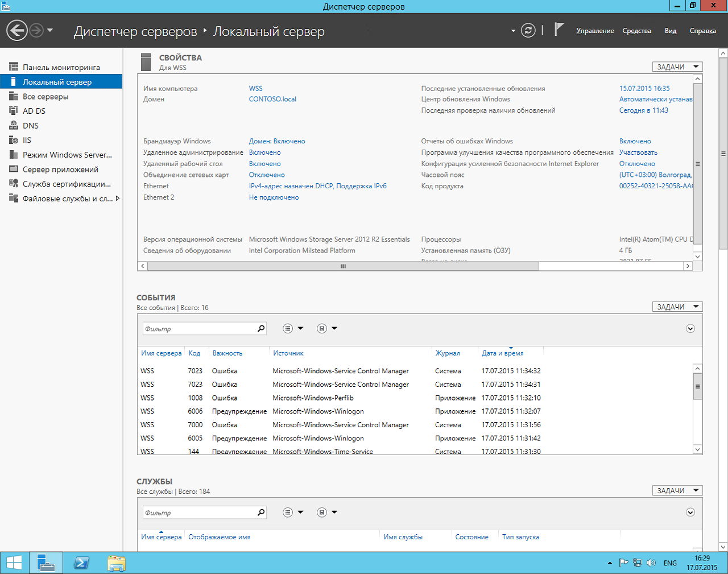Click NIC teaming Отключено link
Screen dimensions: 728x574
[x=267, y=175]
